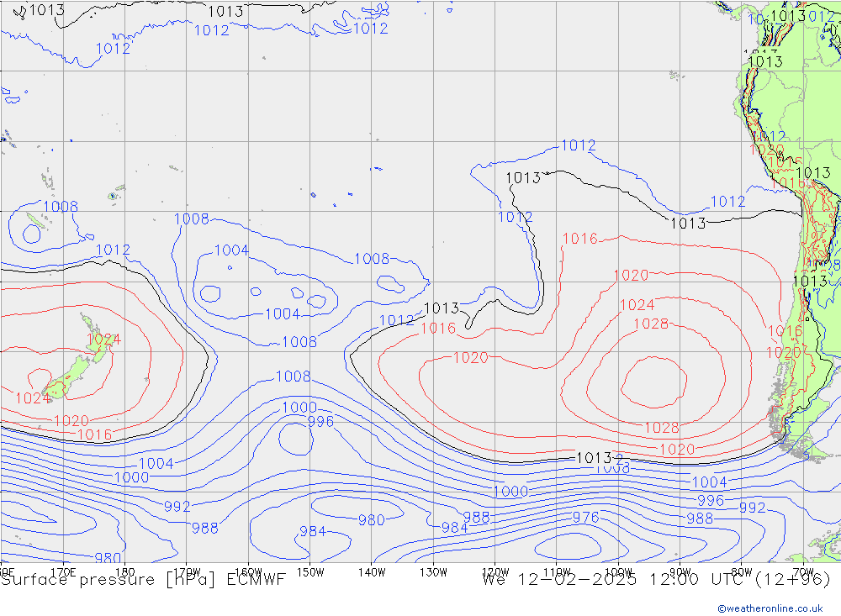
Task: Click the 1028 label below the high-pressure centre
Action: (662, 428)
